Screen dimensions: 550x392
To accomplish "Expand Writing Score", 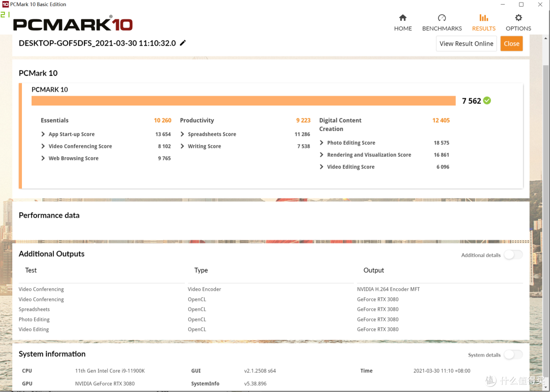I will [x=182, y=146].
